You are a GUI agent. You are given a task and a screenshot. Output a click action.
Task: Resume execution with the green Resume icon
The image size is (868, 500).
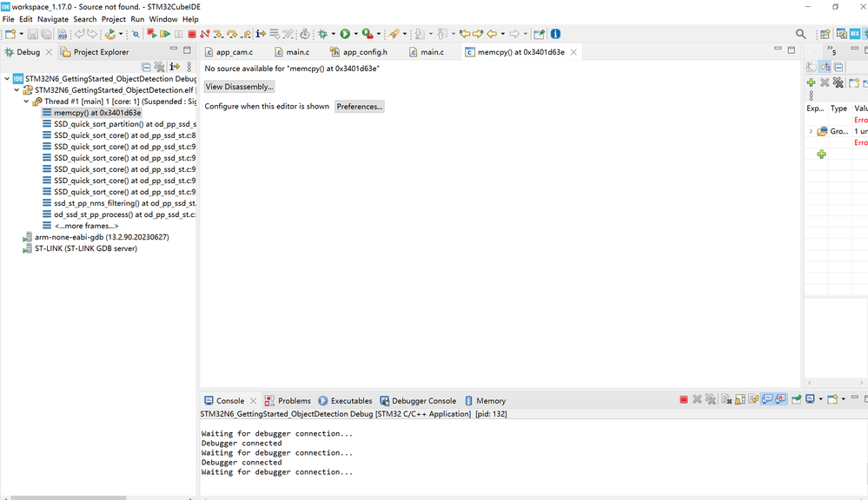[165, 34]
